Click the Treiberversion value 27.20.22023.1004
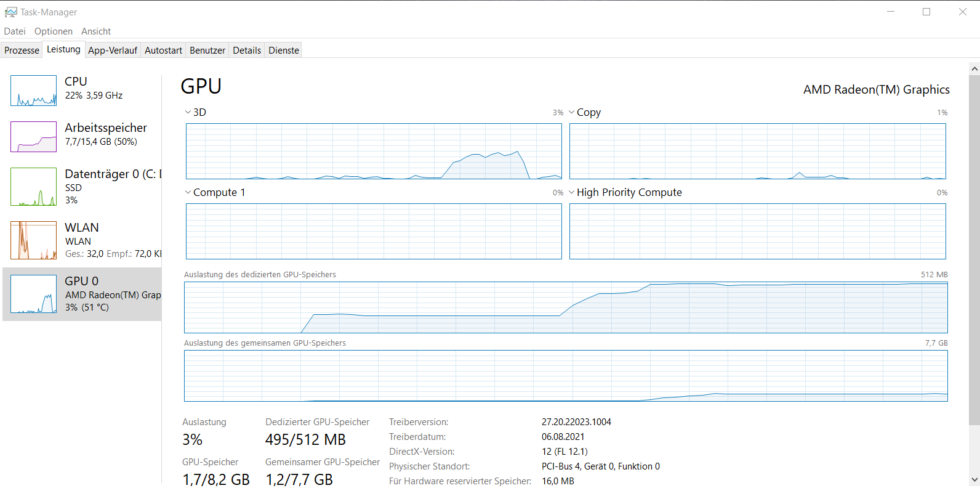 coord(576,422)
